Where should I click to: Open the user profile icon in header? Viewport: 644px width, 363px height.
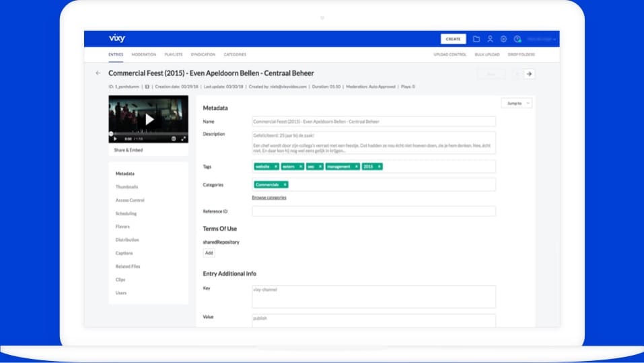pyautogui.click(x=490, y=39)
